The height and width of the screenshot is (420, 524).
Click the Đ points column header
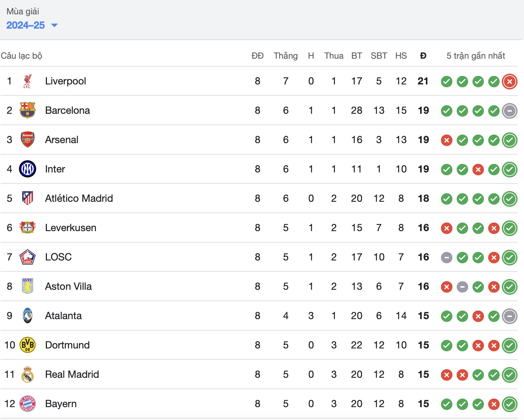(423, 56)
